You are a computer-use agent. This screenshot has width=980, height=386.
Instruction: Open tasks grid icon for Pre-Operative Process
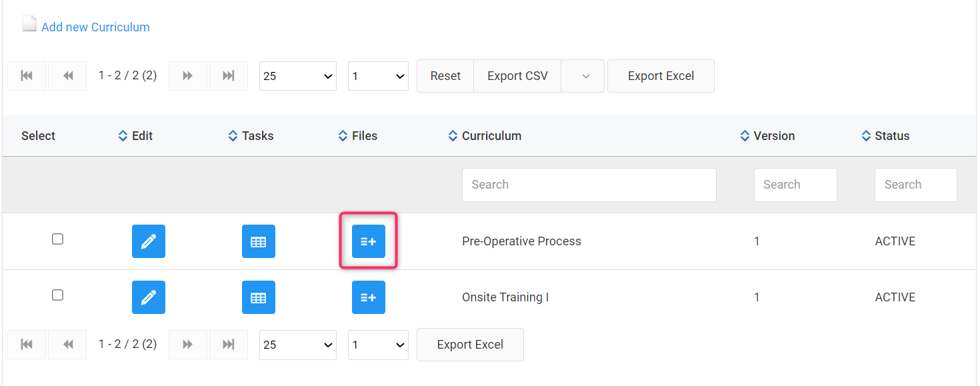point(259,241)
